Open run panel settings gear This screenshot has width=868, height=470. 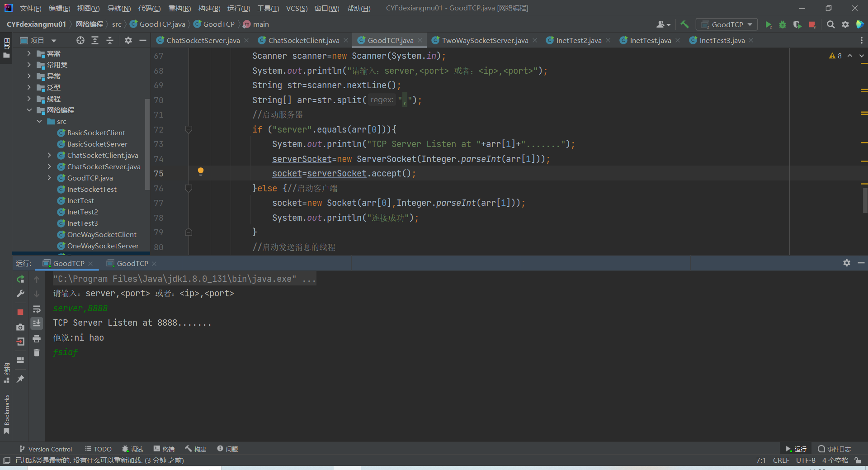click(847, 263)
